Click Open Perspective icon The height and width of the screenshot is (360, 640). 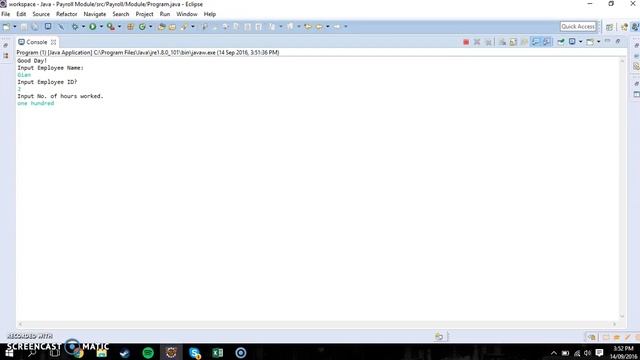(x=609, y=27)
